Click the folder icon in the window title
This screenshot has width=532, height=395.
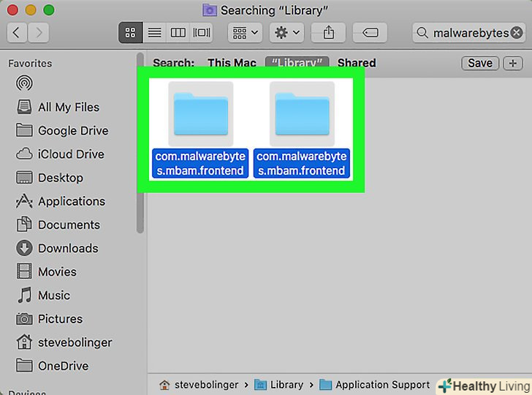click(x=209, y=10)
